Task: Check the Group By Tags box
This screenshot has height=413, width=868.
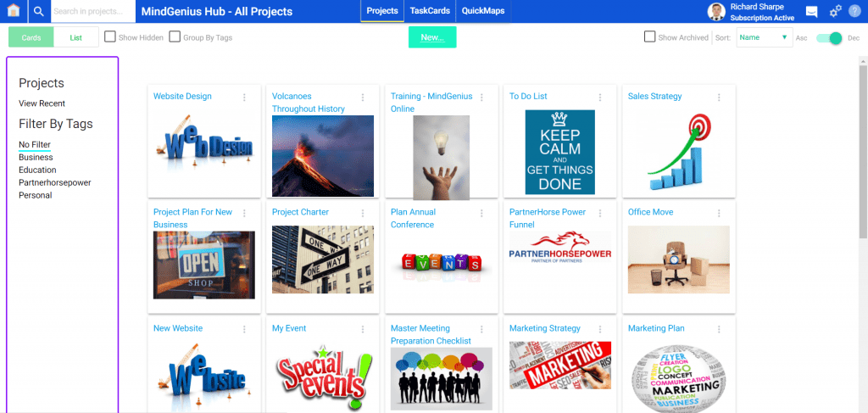Action: (175, 37)
